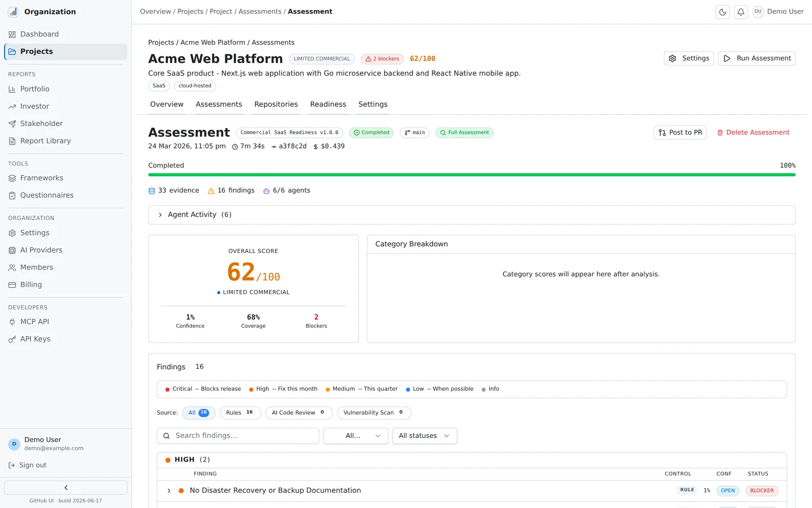Open Investor report
This screenshot has height=508, width=812.
tap(65, 106)
